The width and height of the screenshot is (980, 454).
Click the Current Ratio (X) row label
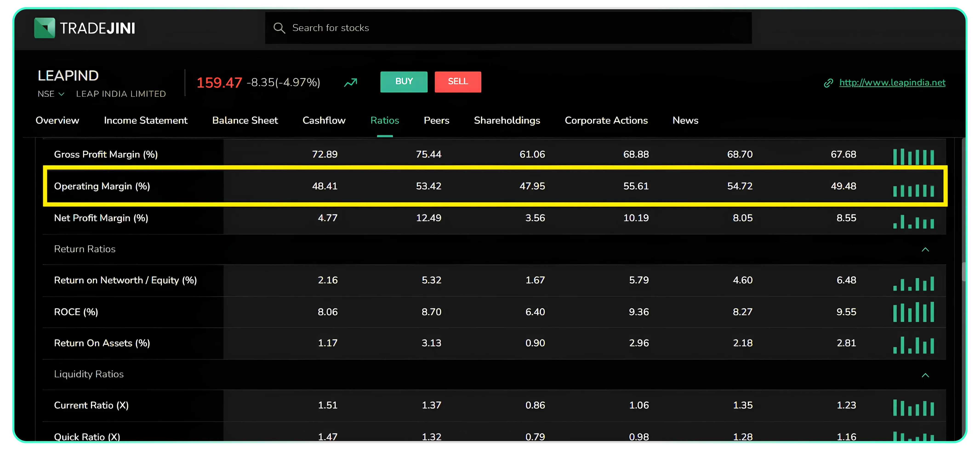tap(91, 405)
